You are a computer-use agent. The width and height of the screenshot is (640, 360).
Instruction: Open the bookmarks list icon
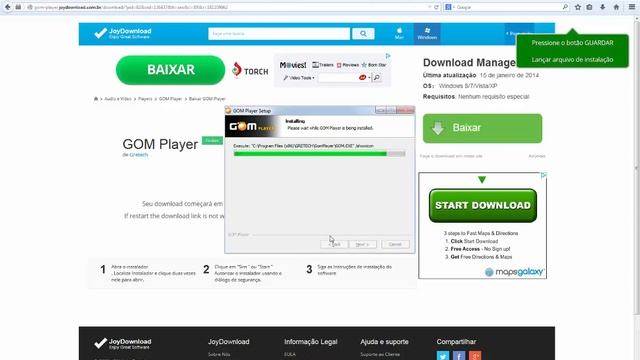pyautogui.click(x=590, y=7)
